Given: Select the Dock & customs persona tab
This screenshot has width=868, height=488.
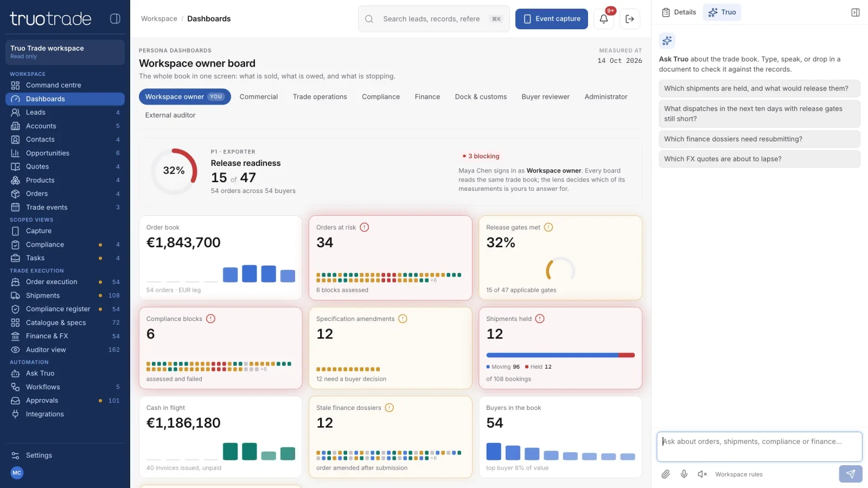Looking at the screenshot, I should tap(481, 97).
